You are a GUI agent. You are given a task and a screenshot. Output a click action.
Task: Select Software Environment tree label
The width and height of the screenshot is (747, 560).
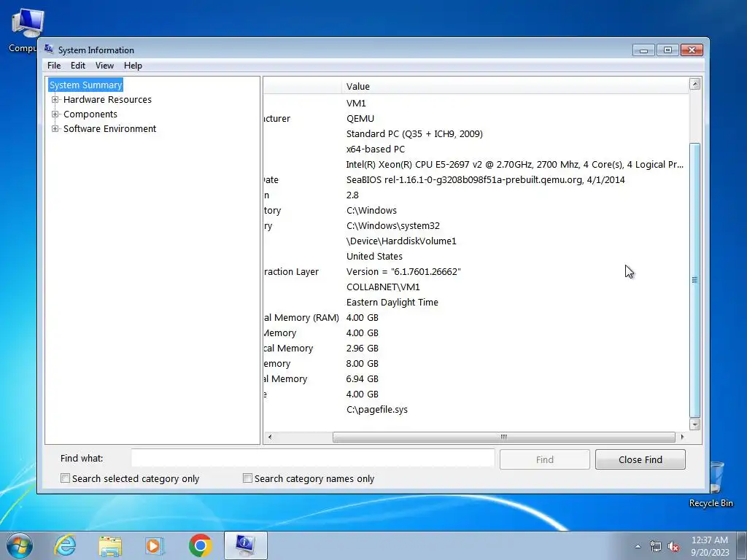pos(109,128)
